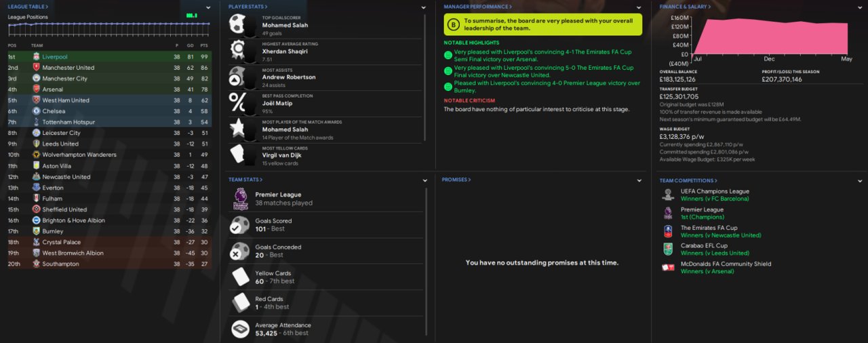Click the Southampton badge icon

(35, 264)
